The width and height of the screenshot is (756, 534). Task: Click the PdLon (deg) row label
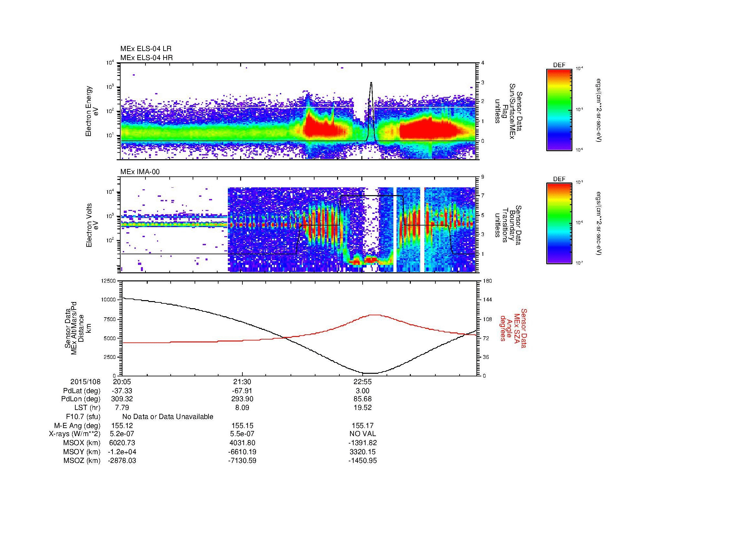pos(81,399)
